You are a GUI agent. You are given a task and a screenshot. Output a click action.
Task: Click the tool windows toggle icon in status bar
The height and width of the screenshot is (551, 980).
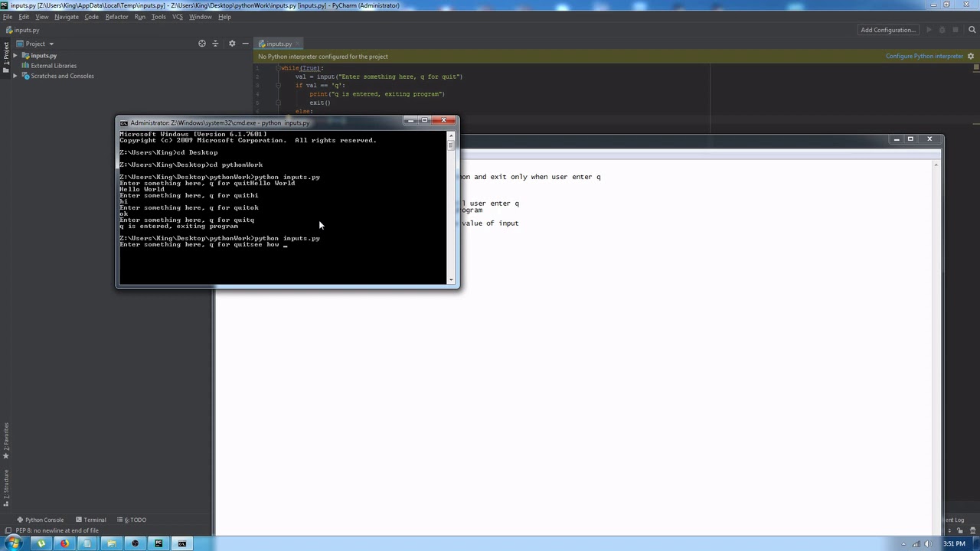pos(7,530)
